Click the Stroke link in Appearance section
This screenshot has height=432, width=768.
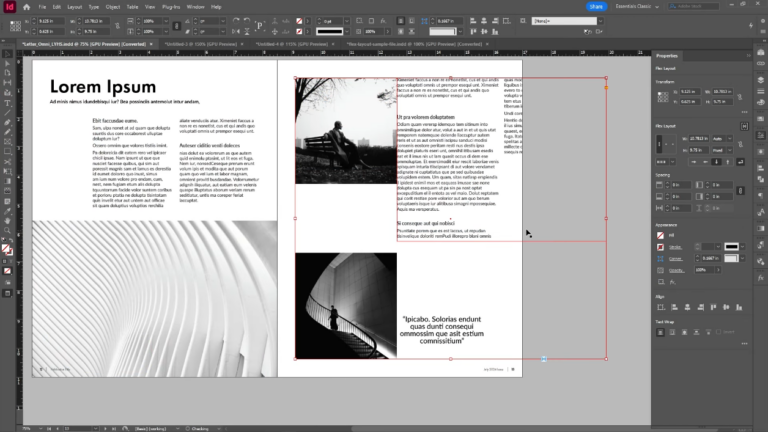675,247
